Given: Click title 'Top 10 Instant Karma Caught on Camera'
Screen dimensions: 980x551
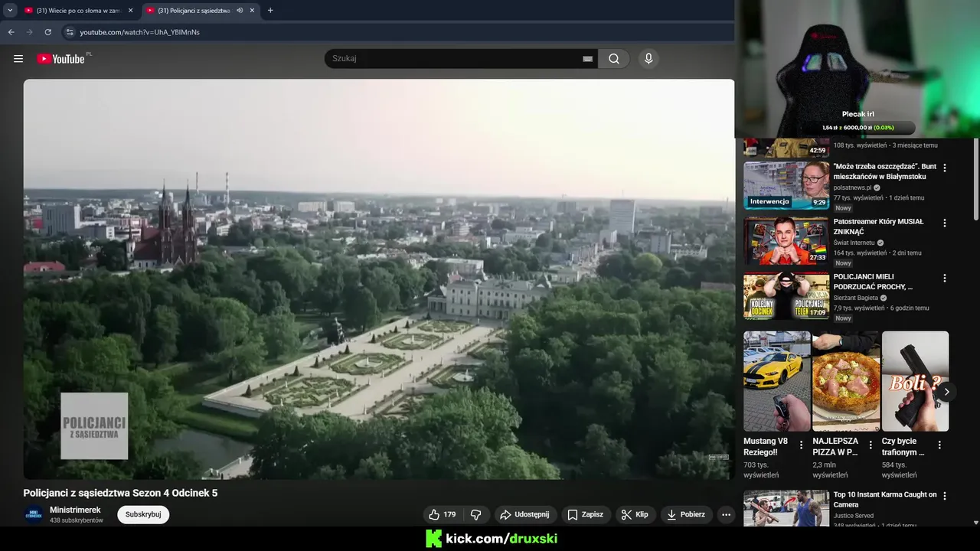Looking at the screenshot, I should click(885, 500).
